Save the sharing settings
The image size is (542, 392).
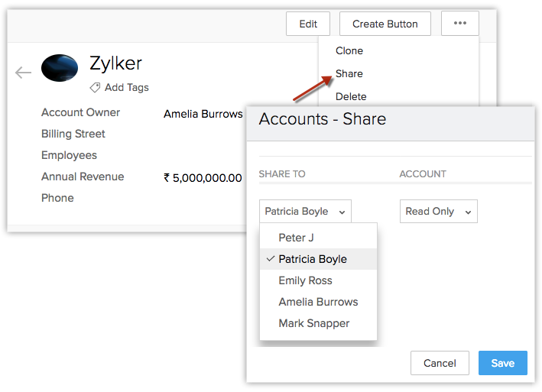502,363
